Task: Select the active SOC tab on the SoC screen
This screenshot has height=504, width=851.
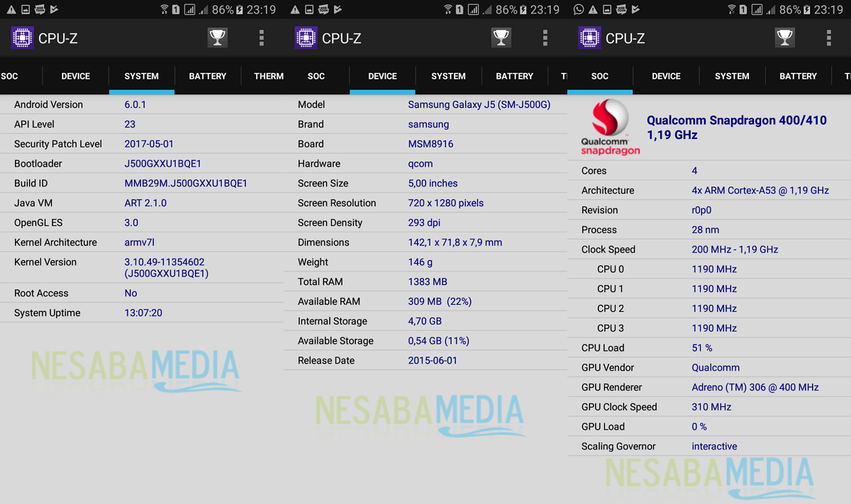Action: (600, 76)
